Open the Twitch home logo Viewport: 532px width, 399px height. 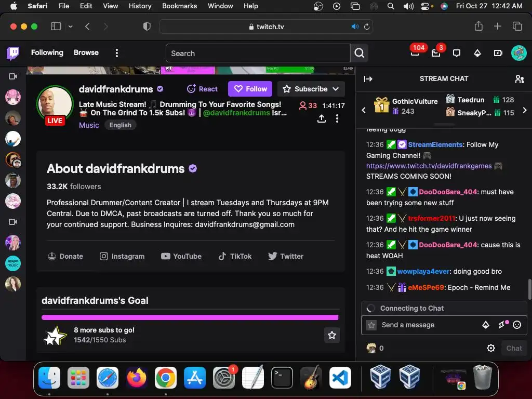pyautogui.click(x=13, y=53)
